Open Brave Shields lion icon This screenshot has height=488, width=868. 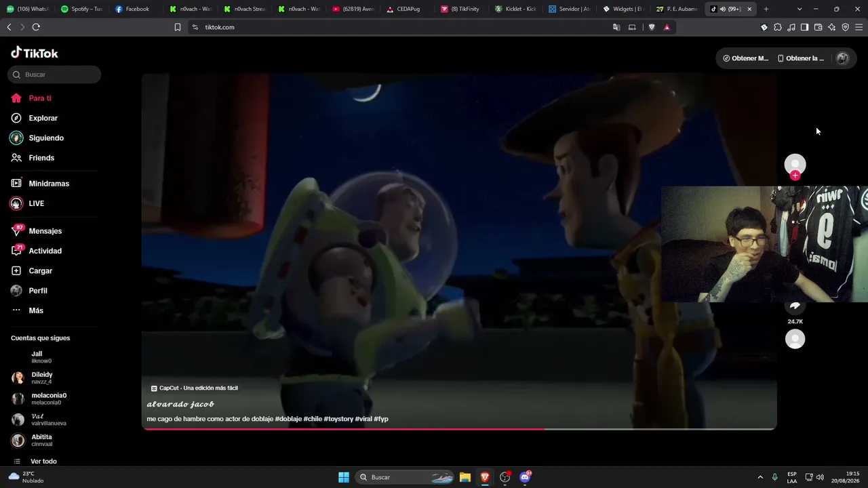tap(652, 27)
